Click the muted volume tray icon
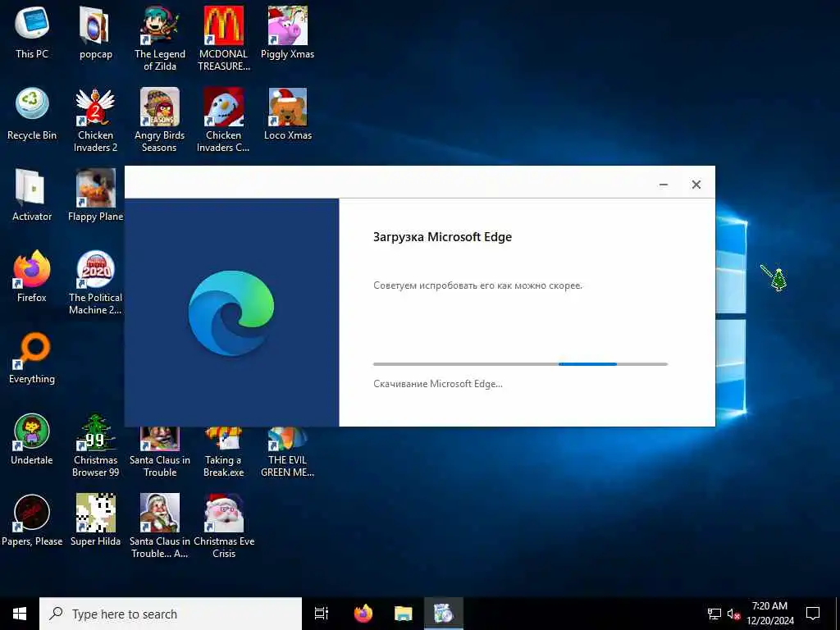Screen dimensions: 840x630 coord(734,614)
